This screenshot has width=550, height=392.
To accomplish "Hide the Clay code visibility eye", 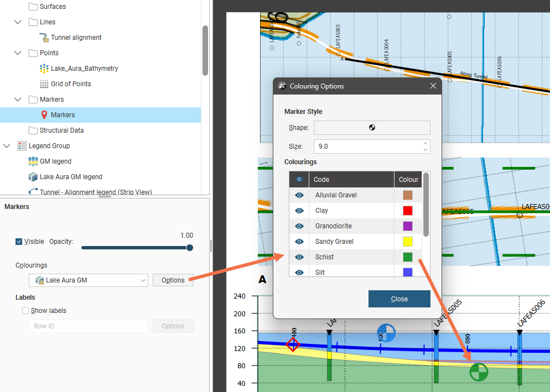I will 299,211.
